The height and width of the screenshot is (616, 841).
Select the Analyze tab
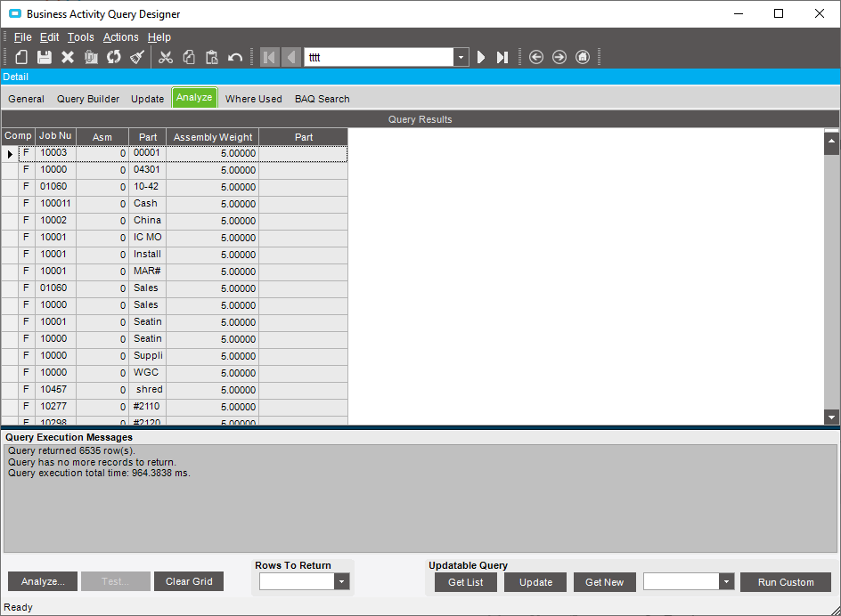[194, 98]
